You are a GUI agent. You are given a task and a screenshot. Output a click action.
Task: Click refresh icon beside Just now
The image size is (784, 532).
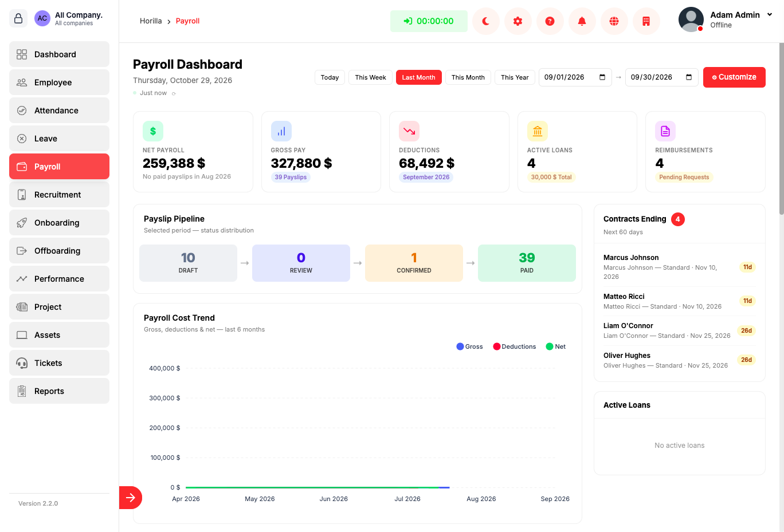[x=174, y=93]
